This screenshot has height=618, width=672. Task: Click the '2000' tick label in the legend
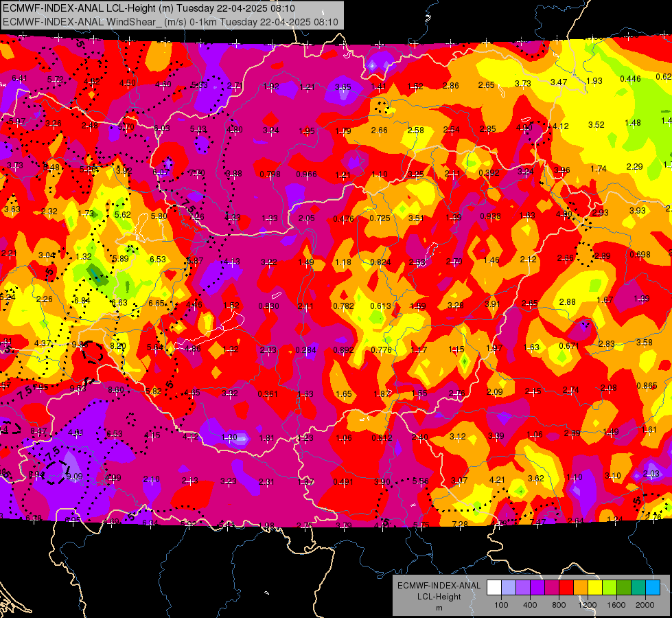pyautogui.click(x=645, y=605)
